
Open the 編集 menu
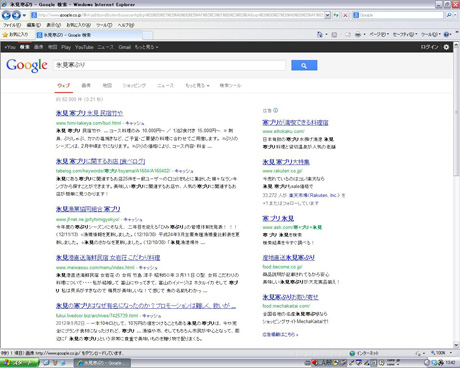(x=34, y=25)
